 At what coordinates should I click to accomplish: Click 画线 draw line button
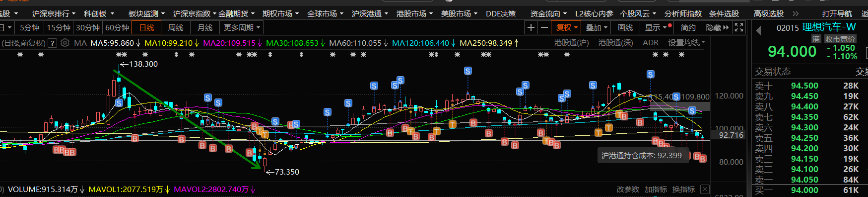625,27
